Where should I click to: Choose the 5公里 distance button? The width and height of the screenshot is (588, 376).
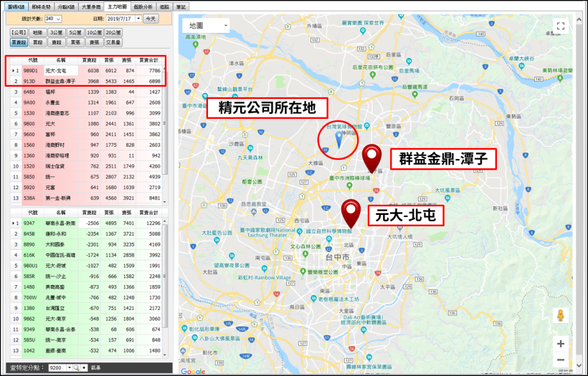75,32
